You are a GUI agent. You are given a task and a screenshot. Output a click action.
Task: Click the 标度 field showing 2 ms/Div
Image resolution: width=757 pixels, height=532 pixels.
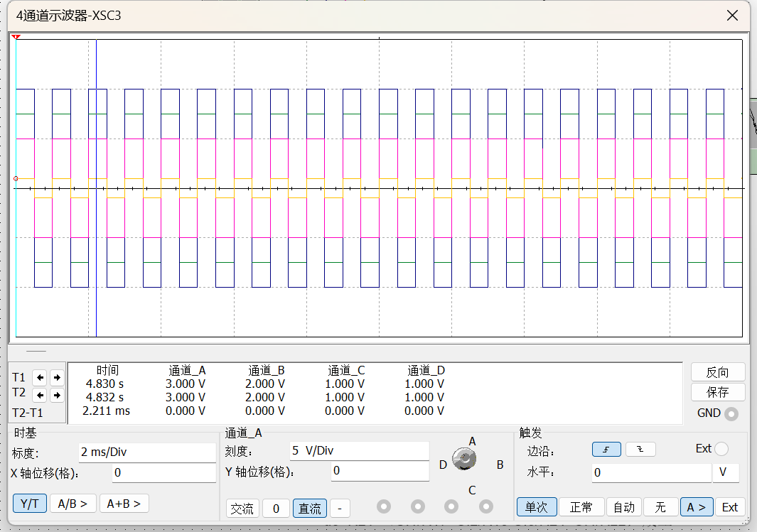pos(147,452)
